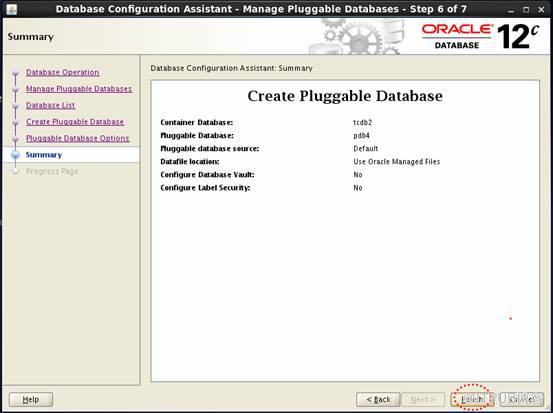This screenshot has width=553, height=413.
Task: Go back with the Back button
Action: click(378, 400)
